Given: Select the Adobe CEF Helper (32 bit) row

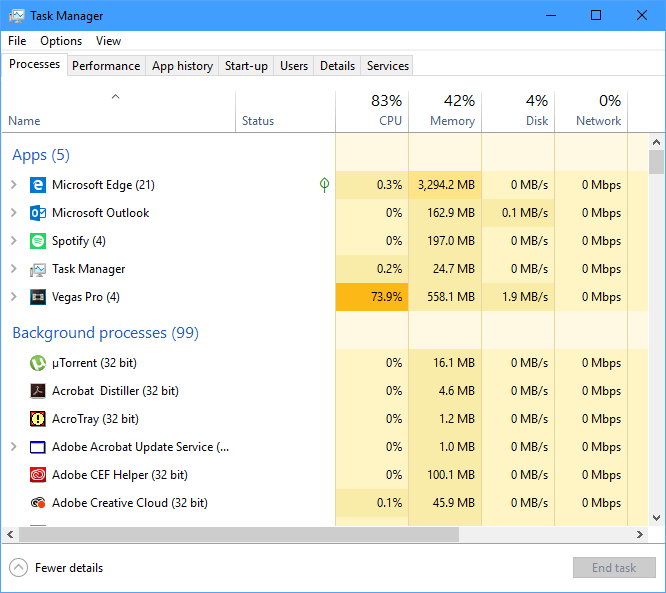Looking at the screenshot, I should click(325, 475).
